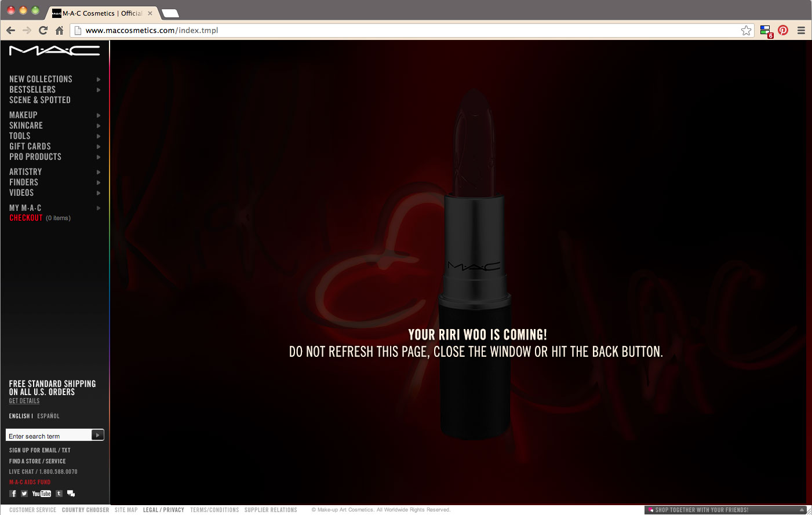
Task: Click the address bar URL field
Action: click(412, 30)
